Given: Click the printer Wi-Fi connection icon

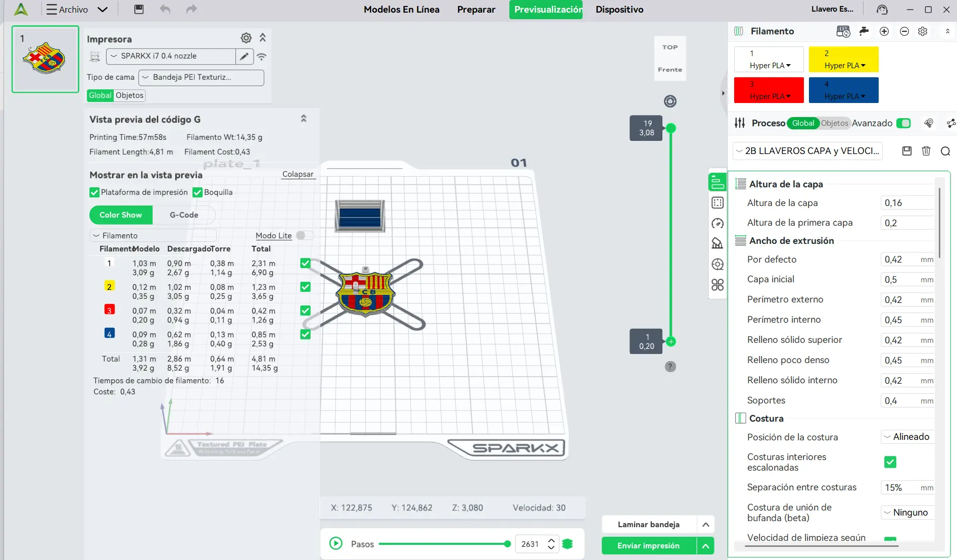Looking at the screenshot, I should pyautogui.click(x=261, y=57).
